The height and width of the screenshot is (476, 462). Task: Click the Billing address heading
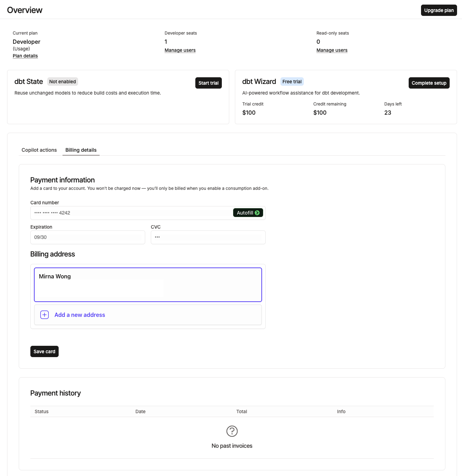coord(53,254)
